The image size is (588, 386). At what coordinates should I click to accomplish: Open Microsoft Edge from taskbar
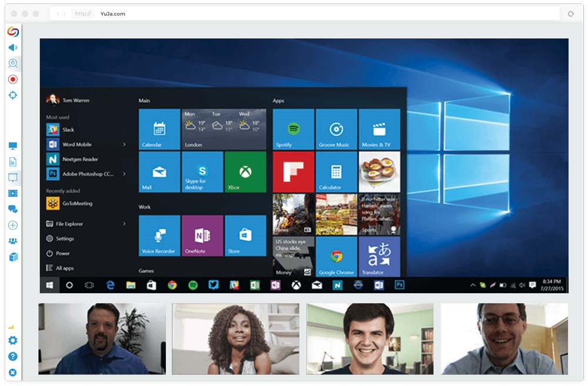(110, 285)
